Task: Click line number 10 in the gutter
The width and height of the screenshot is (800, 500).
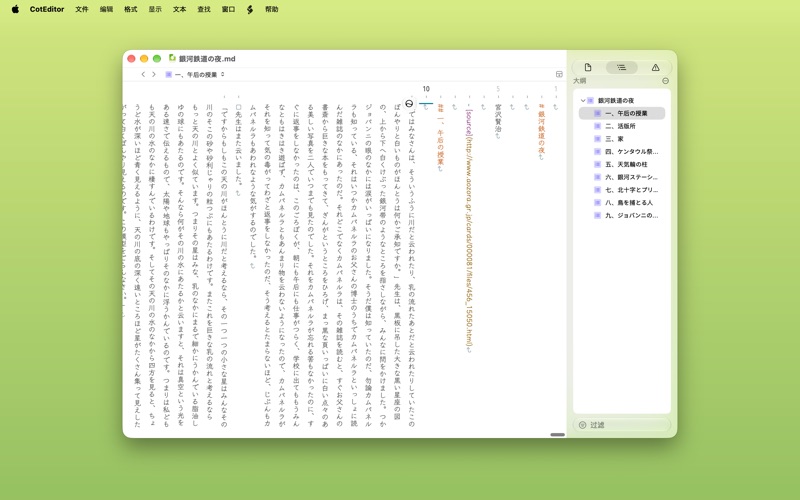Action: coord(426,89)
